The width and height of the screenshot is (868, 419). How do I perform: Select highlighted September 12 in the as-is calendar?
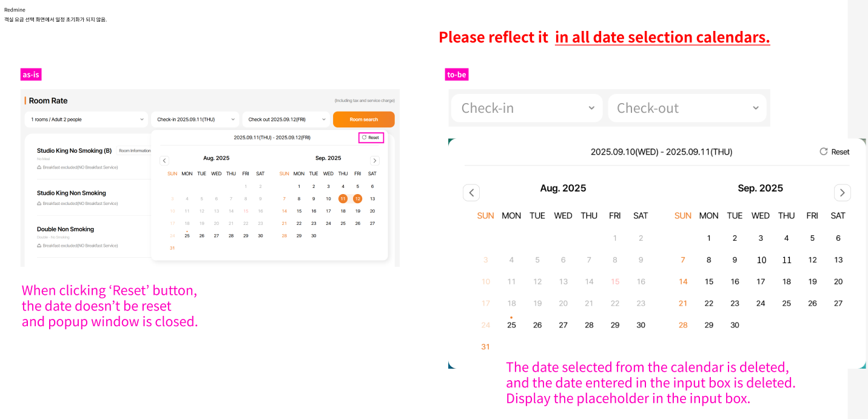pyautogui.click(x=358, y=198)
